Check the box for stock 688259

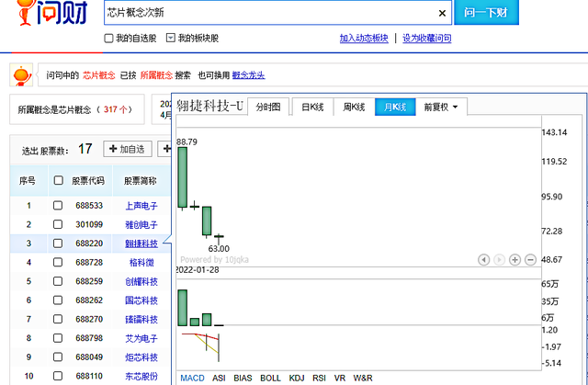coord(57,281)
